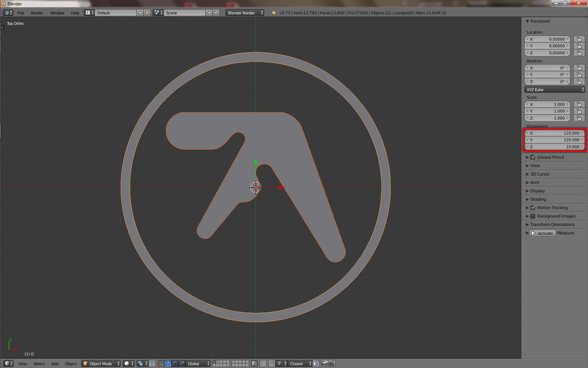
Task: Add a new scene
Action: click(210, 13)
